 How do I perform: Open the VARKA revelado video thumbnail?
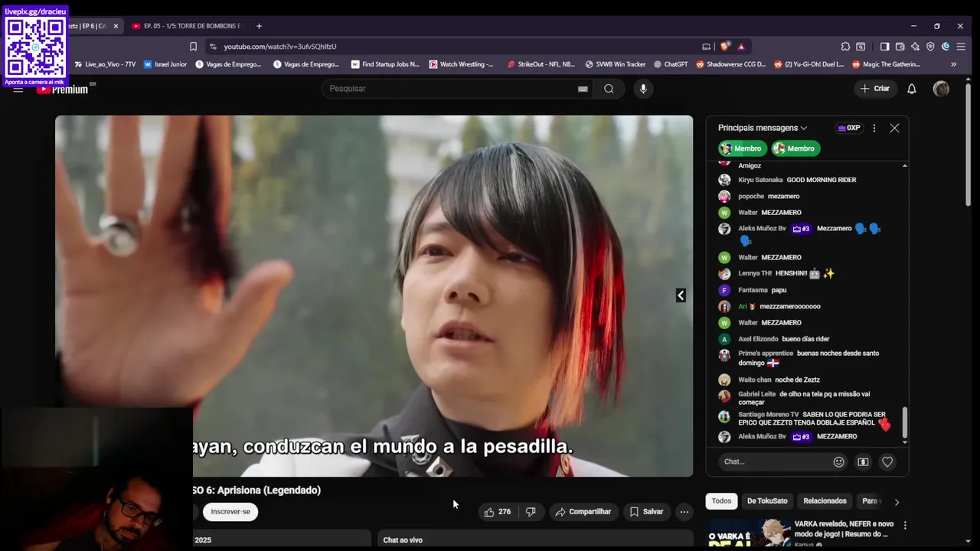pos(749,534)
